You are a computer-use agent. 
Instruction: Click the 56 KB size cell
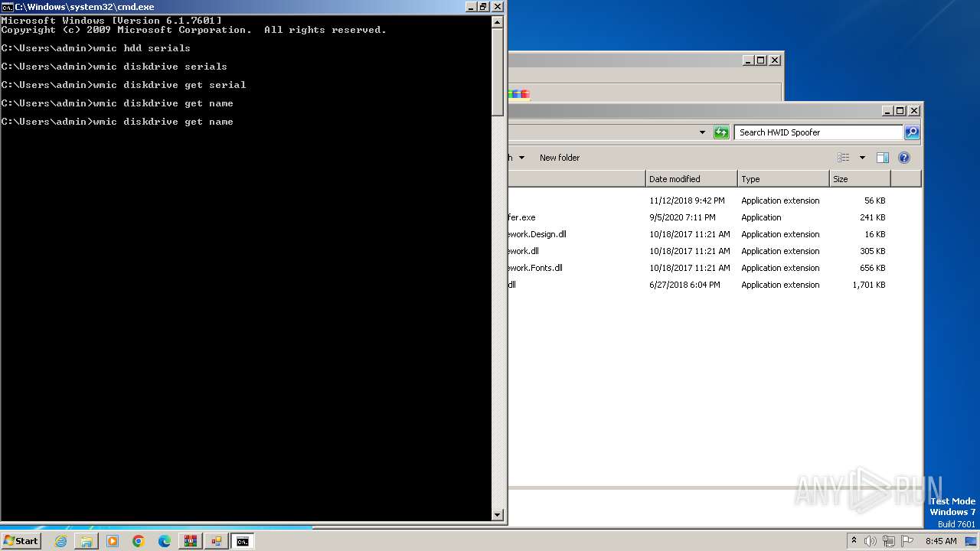click(x=875, y=201)
